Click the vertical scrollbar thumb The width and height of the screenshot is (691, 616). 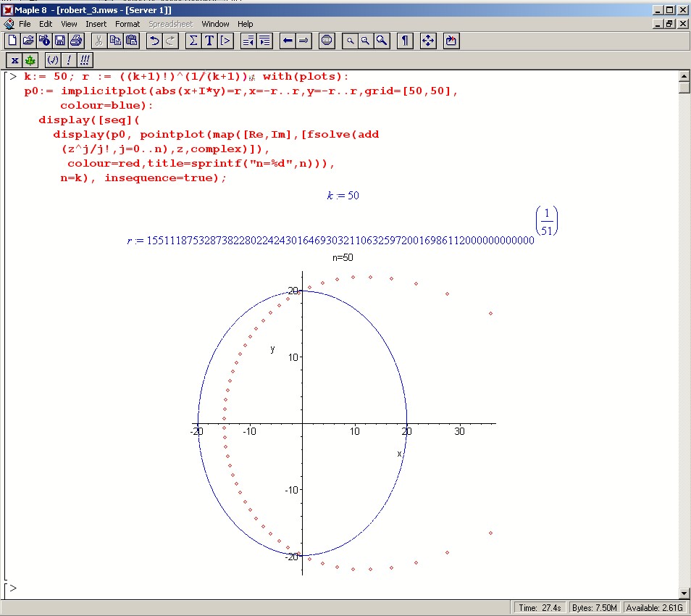(x=684, y=87)
